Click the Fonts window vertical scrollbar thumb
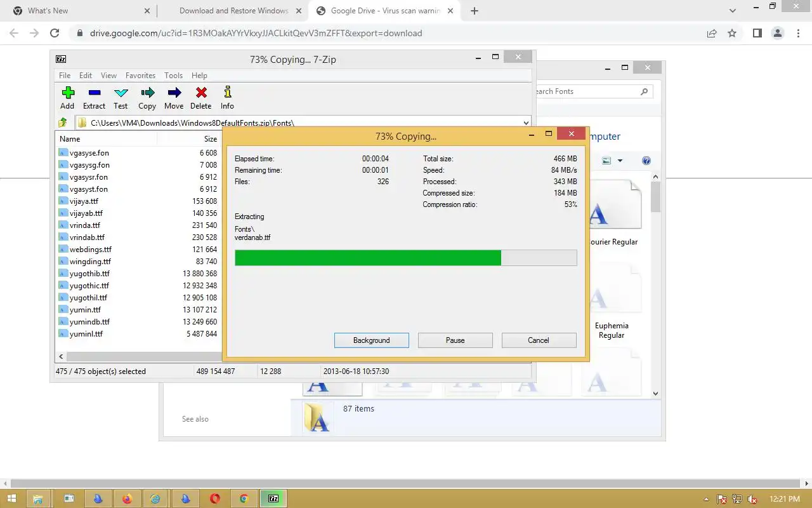The height and width of the screenshot is (508, 812). [656, 197]
